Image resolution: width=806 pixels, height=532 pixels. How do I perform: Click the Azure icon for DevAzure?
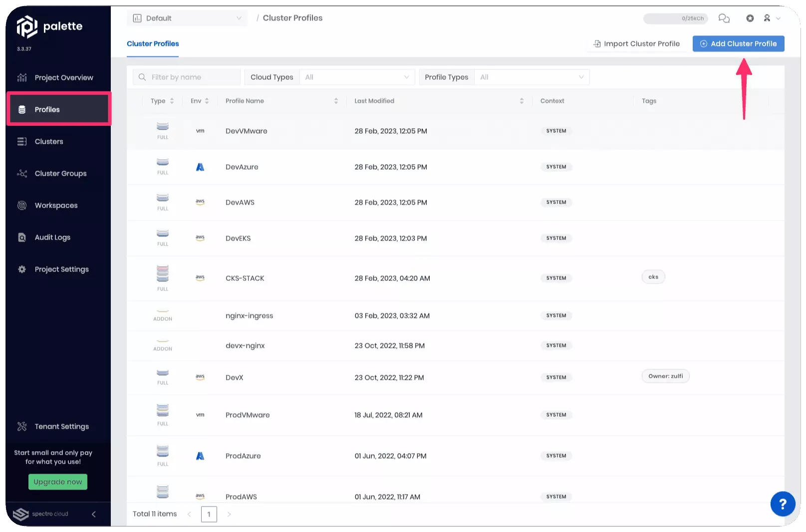[x=200, y=167]
